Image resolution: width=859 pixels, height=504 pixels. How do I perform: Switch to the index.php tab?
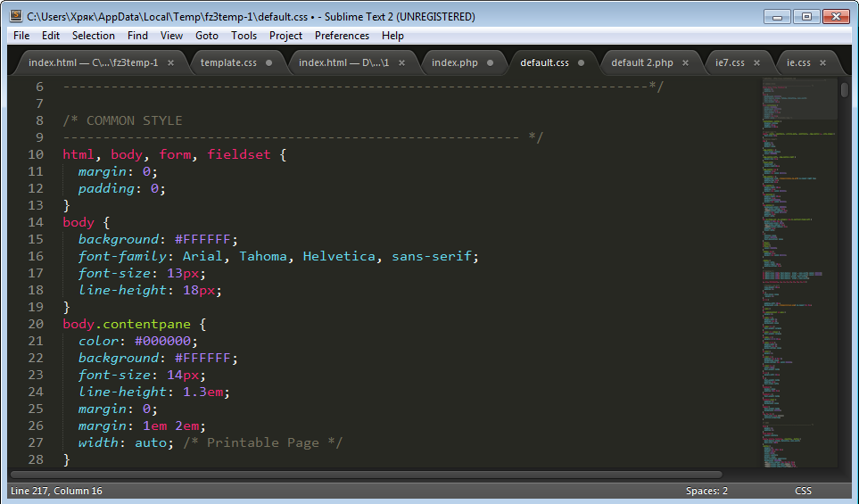455,62
